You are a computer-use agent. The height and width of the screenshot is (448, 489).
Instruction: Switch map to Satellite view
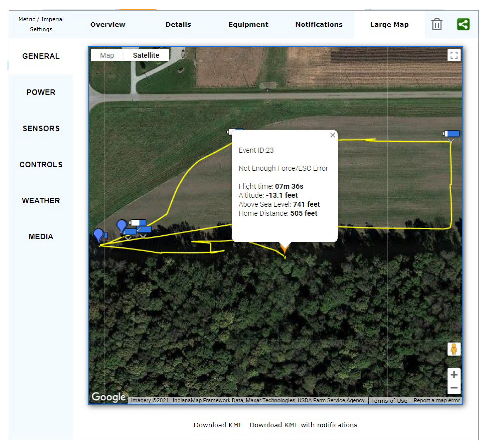pyautogui.click(x=146, y=55)
